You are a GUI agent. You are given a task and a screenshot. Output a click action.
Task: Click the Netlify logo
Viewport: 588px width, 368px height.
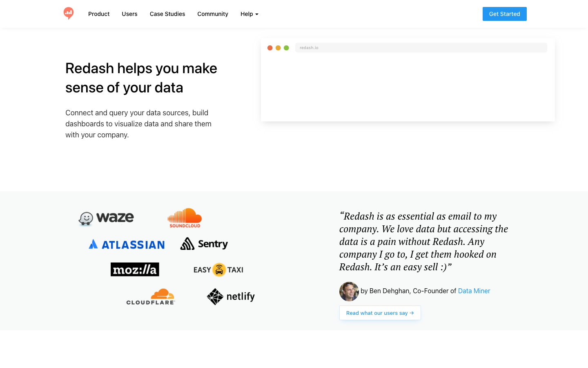(x=231, y=297)
